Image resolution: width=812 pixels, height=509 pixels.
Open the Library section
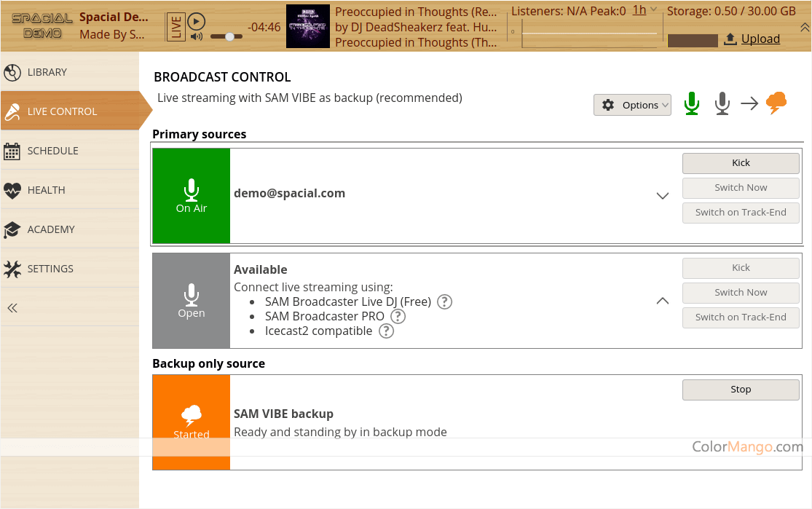tap(47, 72)
